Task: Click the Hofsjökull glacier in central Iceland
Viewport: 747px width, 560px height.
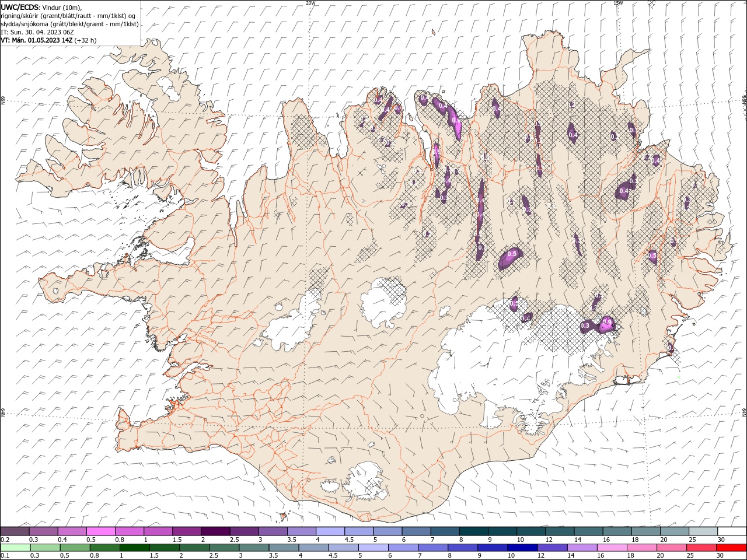Action: tap(382, 302)
